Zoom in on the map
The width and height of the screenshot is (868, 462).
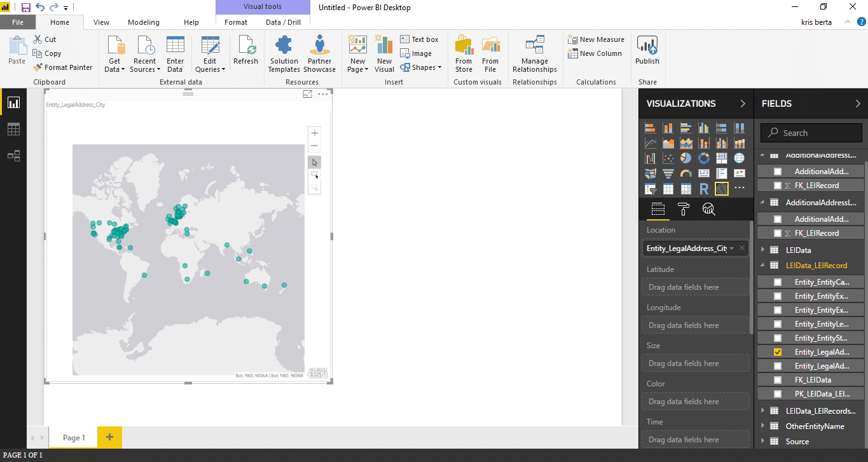[314, 133]
